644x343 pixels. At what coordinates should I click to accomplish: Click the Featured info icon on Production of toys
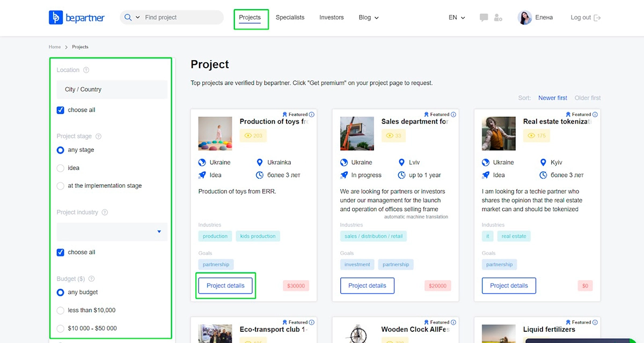pos(312,114)
